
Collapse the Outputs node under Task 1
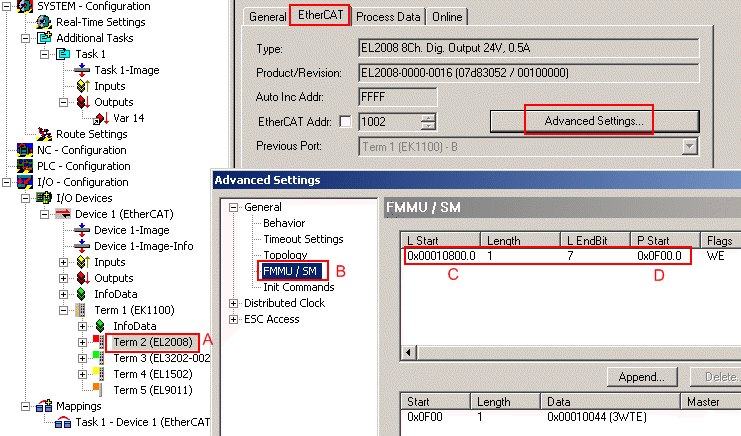click(x=63, y=102)
